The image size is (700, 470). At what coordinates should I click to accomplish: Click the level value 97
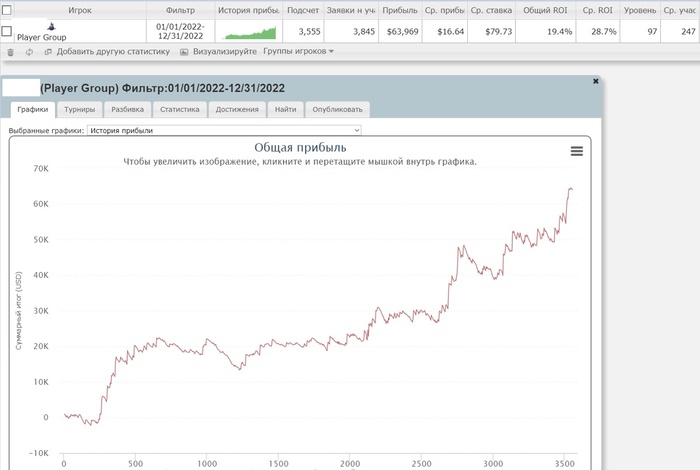coord(652,32)
